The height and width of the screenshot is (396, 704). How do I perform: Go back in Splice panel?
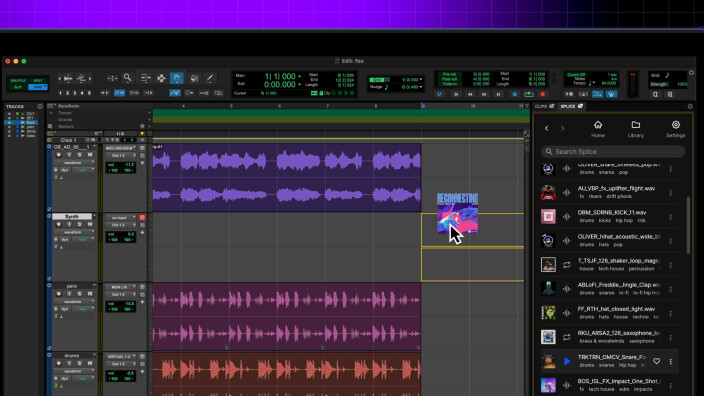(x=546, y=128)
